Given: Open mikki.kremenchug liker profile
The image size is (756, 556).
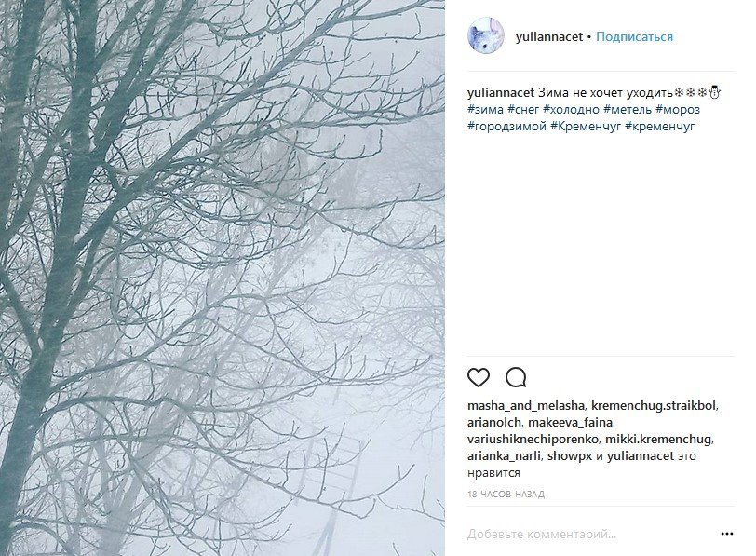Looking at the screenshot, I should (x=658, y=440).
